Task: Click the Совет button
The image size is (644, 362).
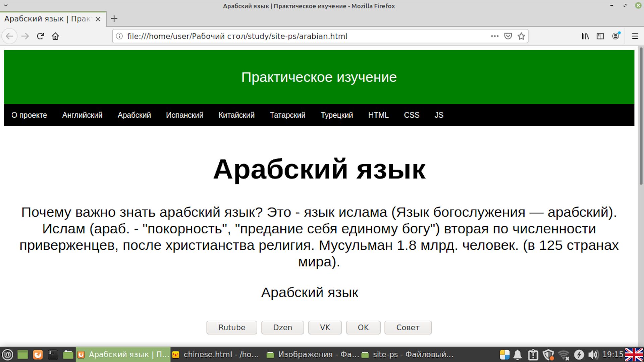Action: [x=408, y=327]
